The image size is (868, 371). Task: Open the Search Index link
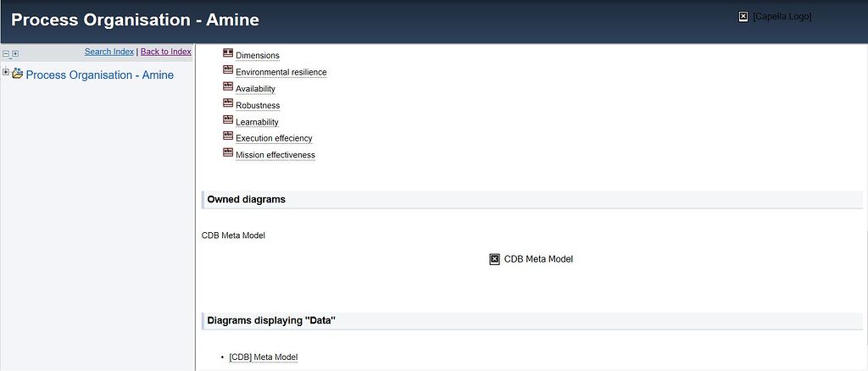click(109, 52)
